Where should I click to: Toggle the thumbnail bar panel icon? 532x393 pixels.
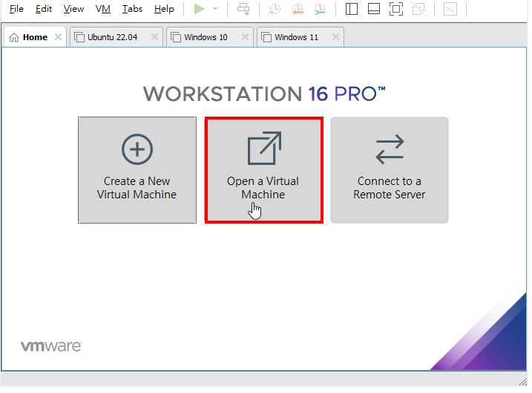(x=373, y=9)
